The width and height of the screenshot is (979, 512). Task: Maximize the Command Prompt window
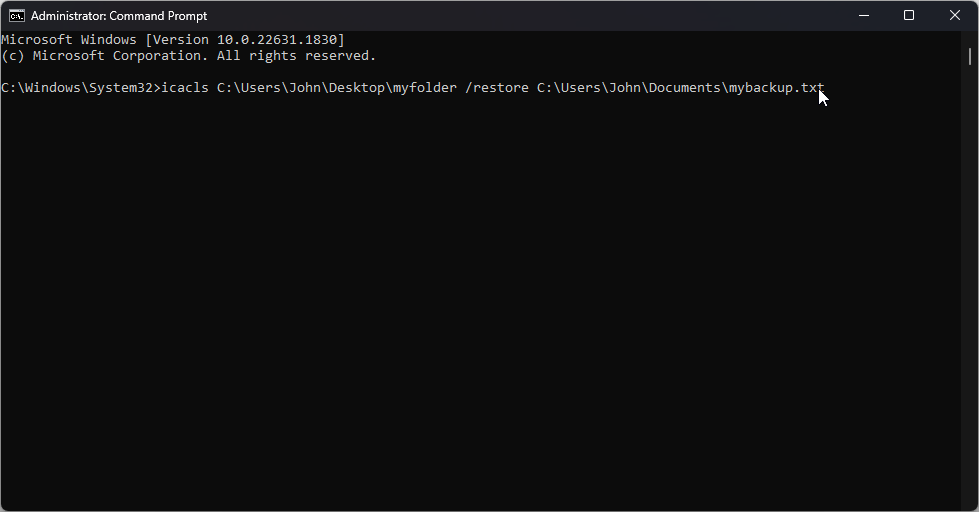pyautogui.click(x=909, y=15)
